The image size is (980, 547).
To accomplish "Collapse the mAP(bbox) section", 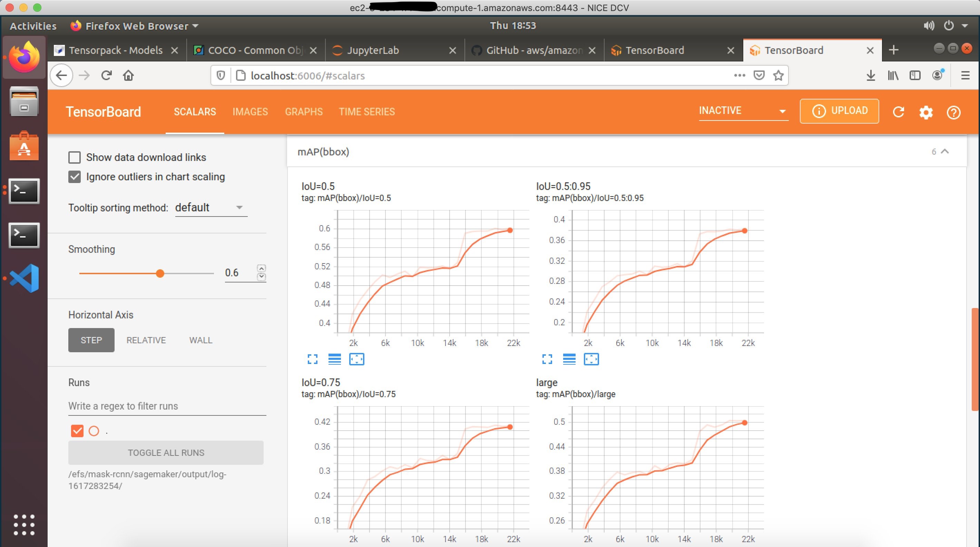I will pos(944,152).
